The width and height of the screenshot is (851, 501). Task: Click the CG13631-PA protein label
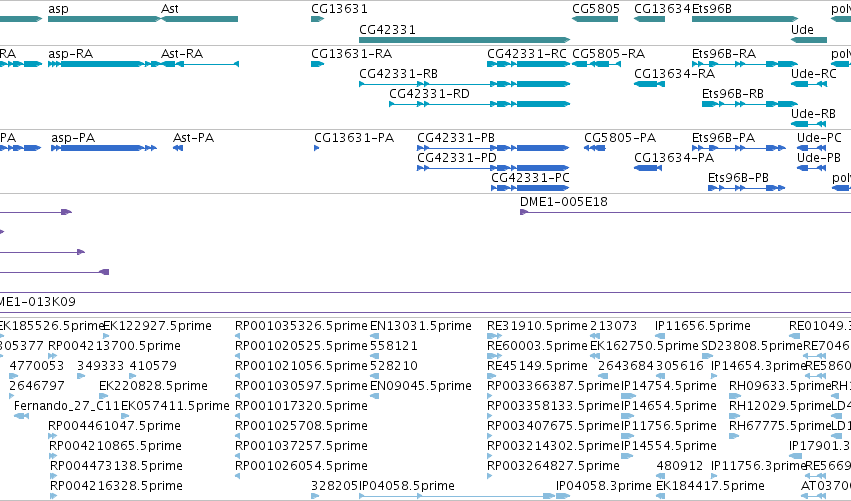coord(354,138)
